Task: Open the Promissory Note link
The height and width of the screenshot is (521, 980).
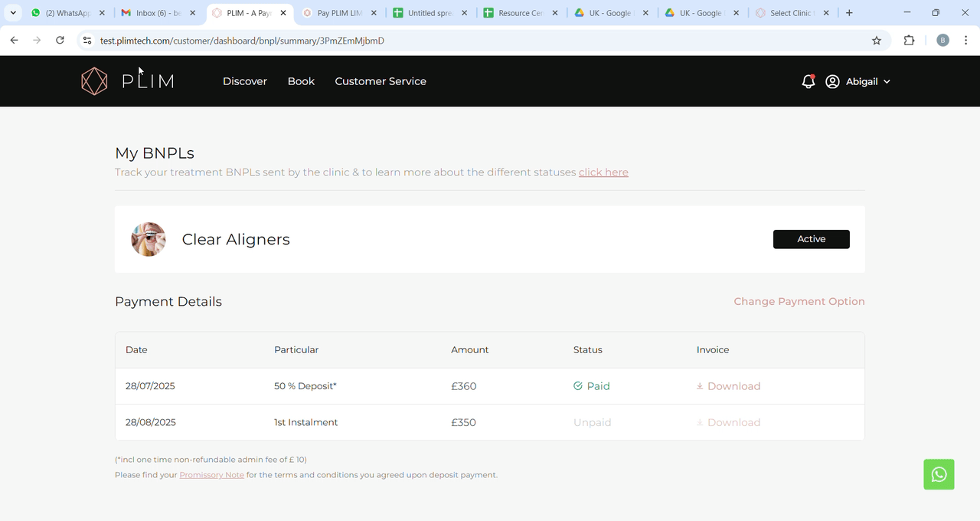Action: click(x=211, y=475)
